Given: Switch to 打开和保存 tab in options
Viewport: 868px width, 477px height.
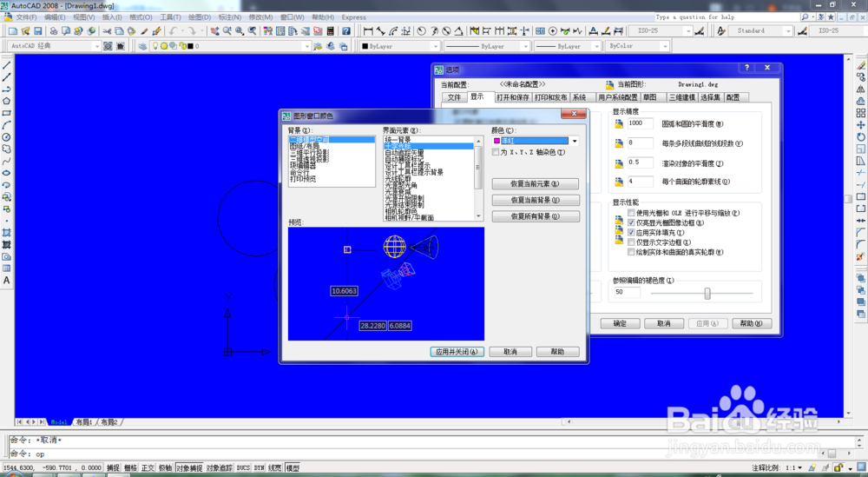Looking at the screenshot, I should click(x=513, y=97).
